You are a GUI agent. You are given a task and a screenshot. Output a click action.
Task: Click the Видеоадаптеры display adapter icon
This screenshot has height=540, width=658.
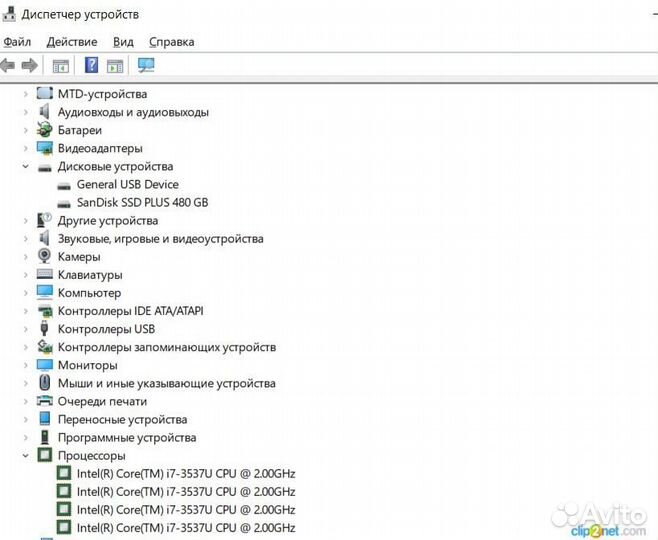coord(44,148)
